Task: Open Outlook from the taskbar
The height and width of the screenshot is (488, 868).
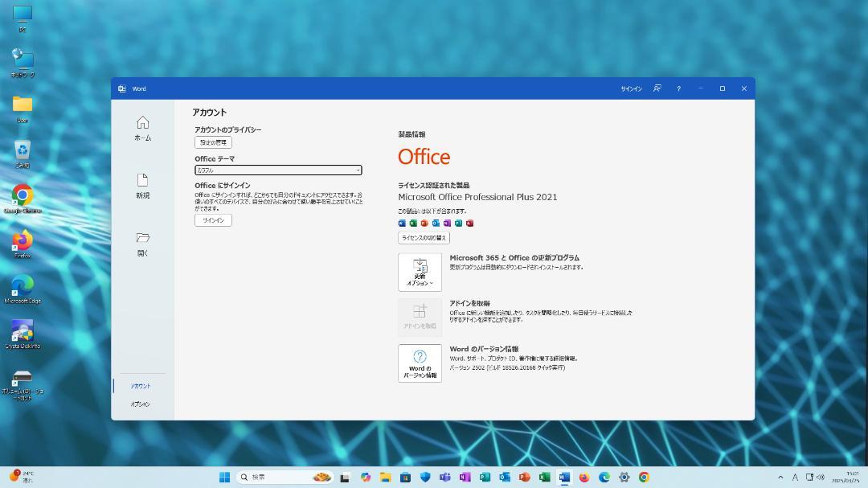Action: coord(505,477)
